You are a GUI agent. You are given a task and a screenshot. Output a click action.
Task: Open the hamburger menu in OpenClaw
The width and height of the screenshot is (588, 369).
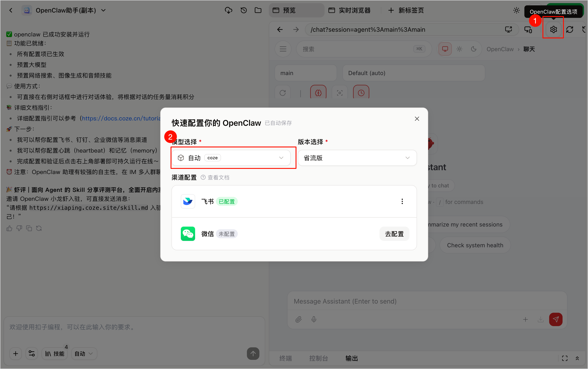pyautogui.click(x=283, y=49)
